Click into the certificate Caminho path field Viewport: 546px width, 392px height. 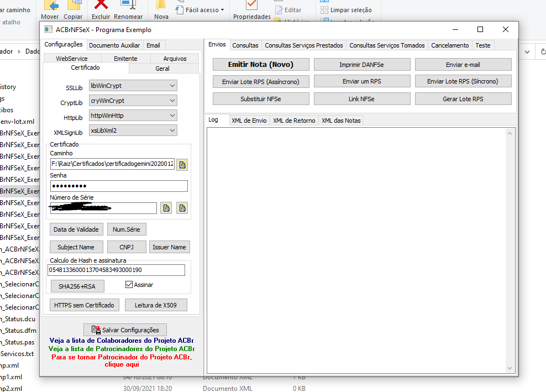(x=113, y=164)
